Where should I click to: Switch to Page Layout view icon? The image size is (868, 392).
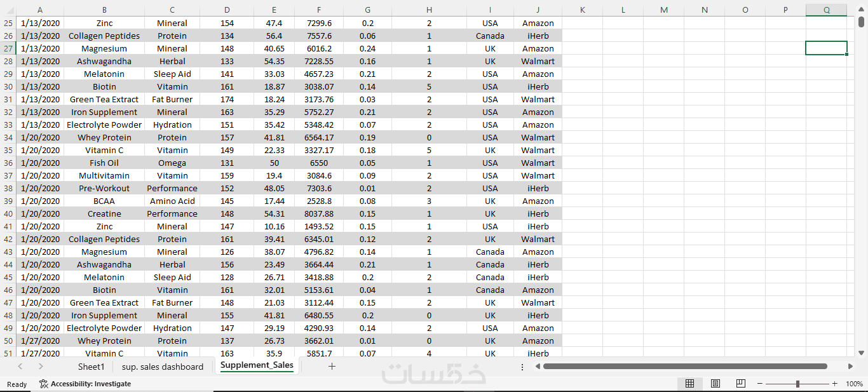click(x=715, y=384)
